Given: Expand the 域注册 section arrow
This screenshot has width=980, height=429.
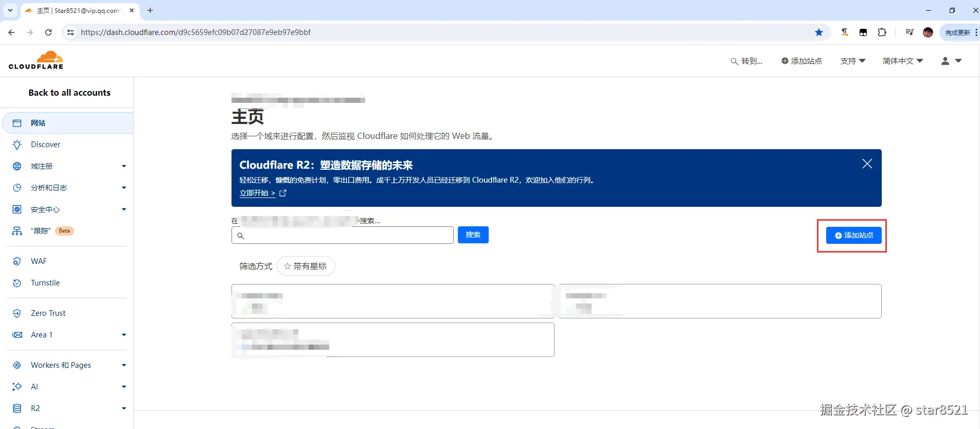Looking at the screenshot, I should pos(124,166).
